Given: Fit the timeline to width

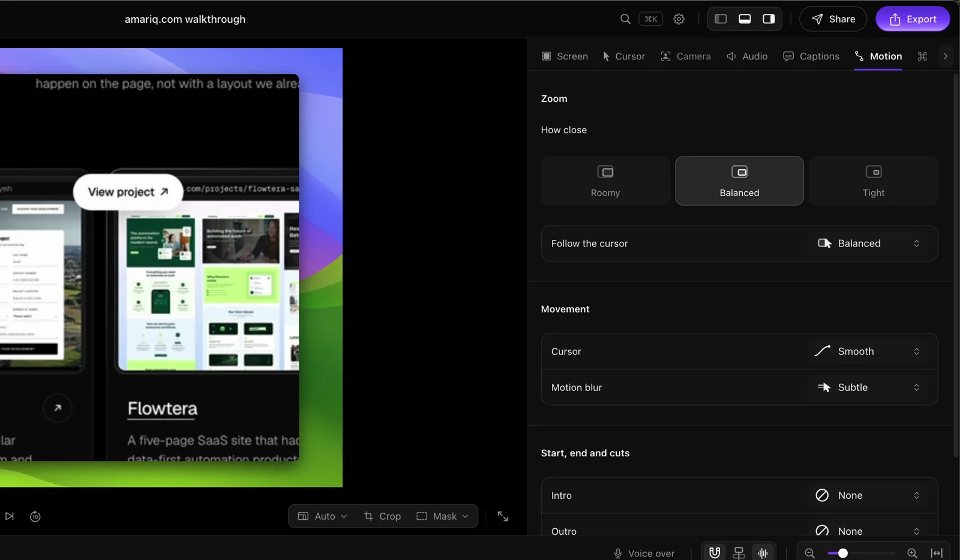Looking at the screenshot, I should pyautogui.click(x=937, y=553).
